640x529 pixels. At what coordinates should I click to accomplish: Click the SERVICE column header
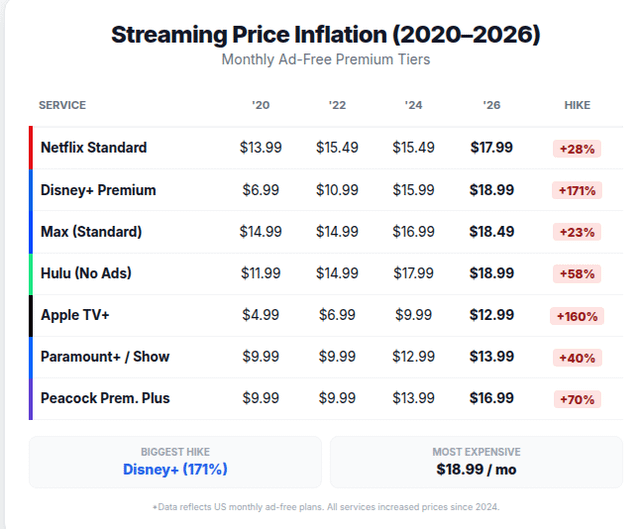coord(62,105)
